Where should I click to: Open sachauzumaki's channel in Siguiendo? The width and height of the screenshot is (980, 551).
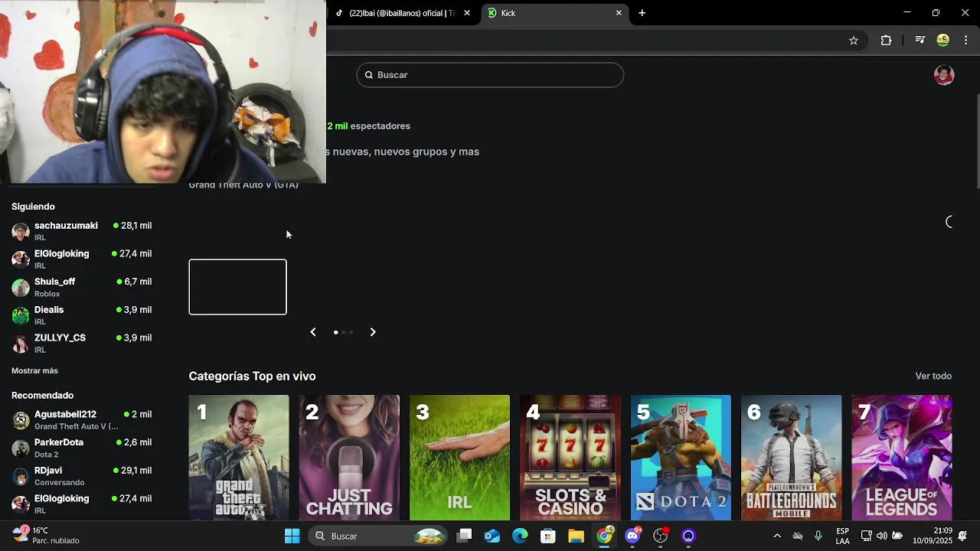coord(82,231)
